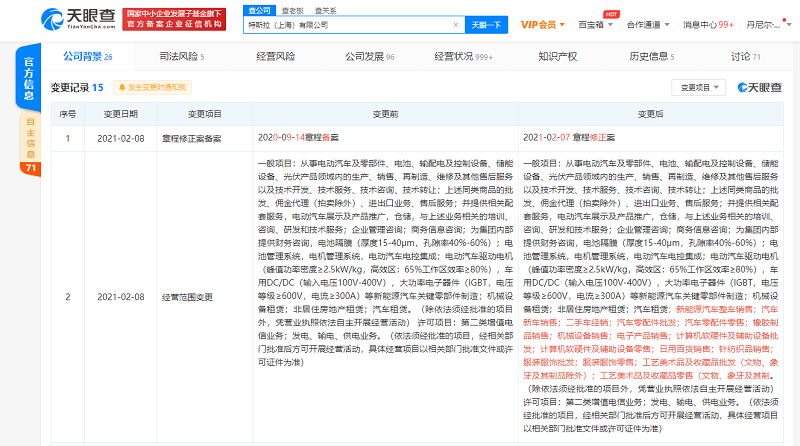Open the user account dropdown 丹尼尔
The image size is (800, 446).
[x=768, y=24]
